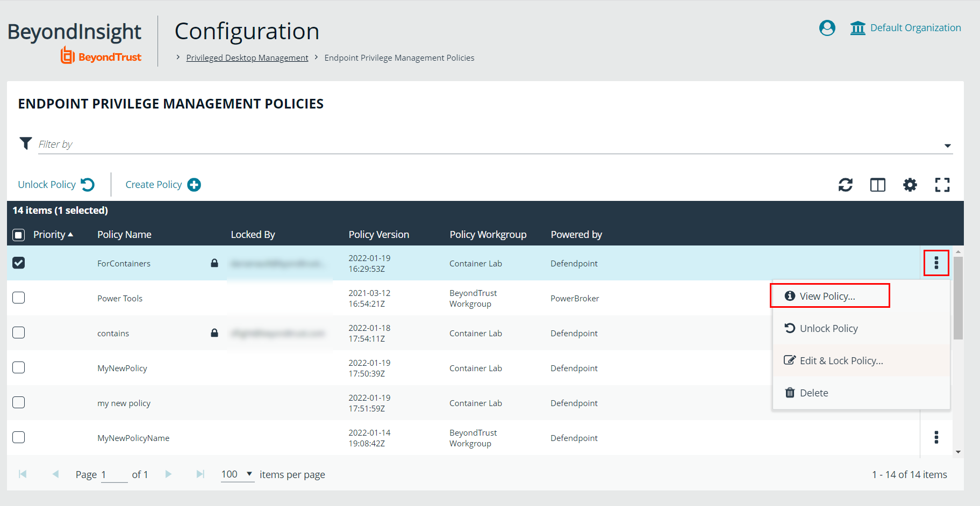Check the contains policy checkbox

click(19, 332)
